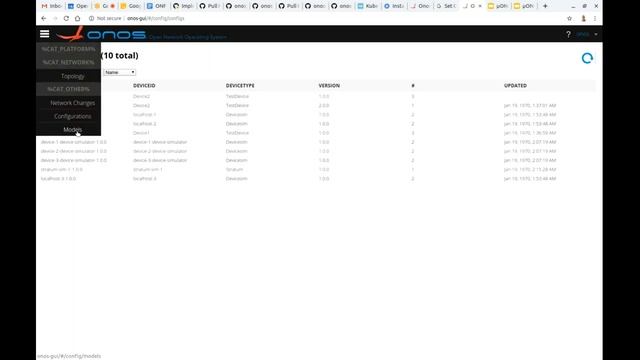640x360 pixels.
Task: Click the 1:37:01 AM updated timestamp
Action: (530, 105)
